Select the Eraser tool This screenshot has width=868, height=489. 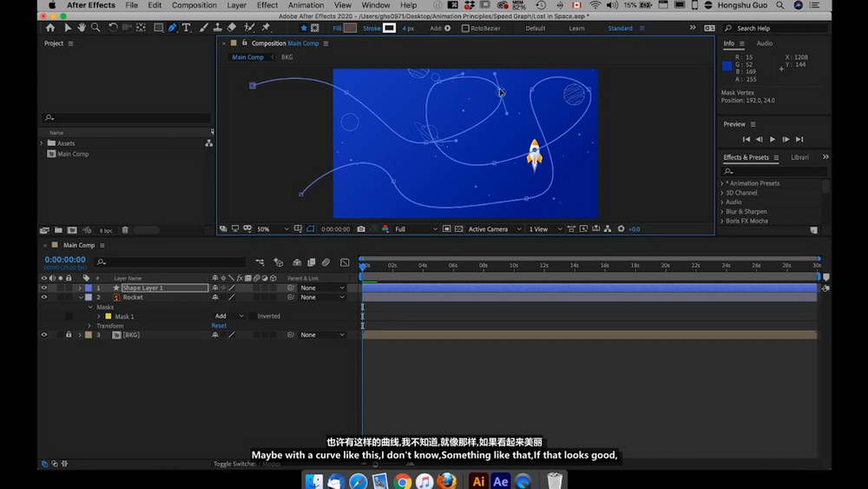click(232, 28)
